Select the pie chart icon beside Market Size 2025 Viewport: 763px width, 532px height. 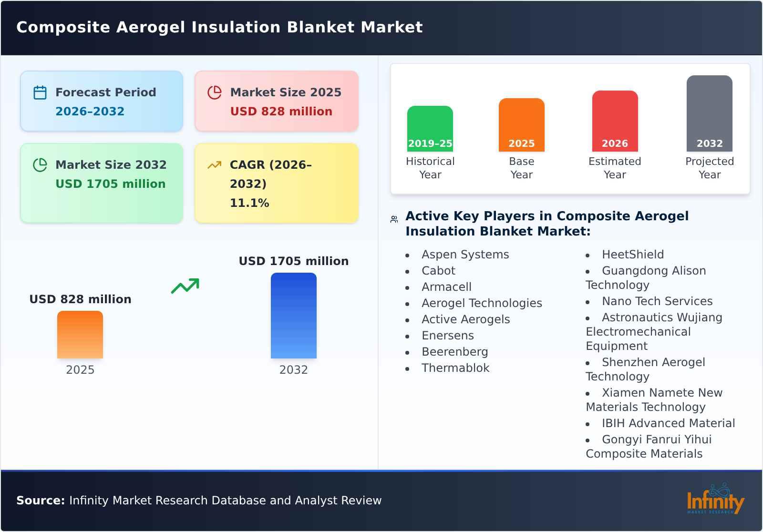pyautogui.click(x=215, y=92)
